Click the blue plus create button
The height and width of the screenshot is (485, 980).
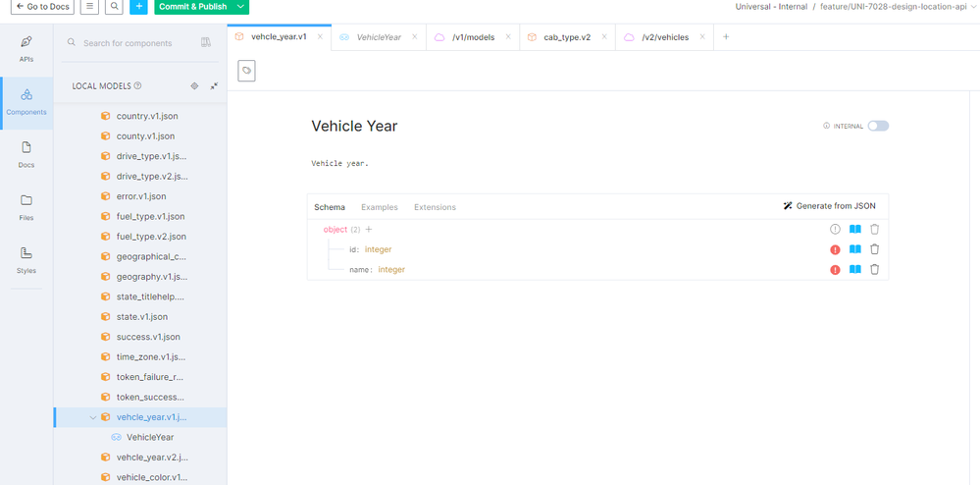point(138,7)
